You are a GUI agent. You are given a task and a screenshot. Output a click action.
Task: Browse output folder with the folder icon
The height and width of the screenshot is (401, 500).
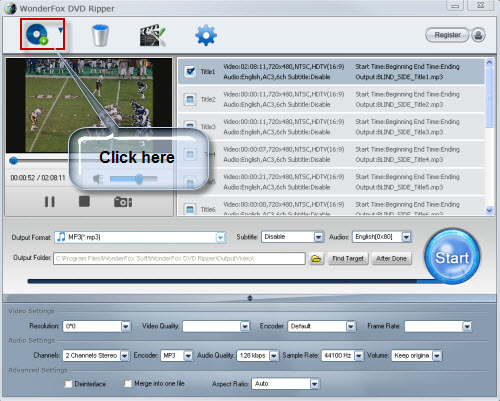coord(316,258)
